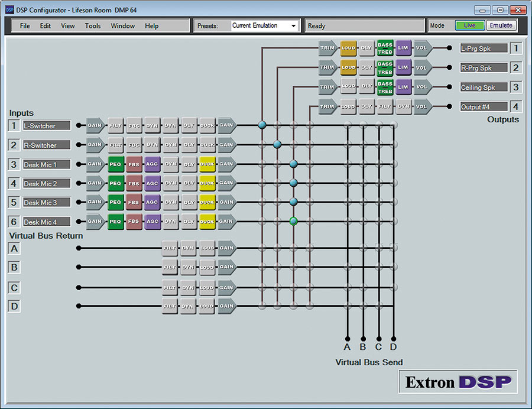Select the LOUD block on L-Prg Spk output
The width and height of the screenshot is (532, 409).
[x=349, y=48]
